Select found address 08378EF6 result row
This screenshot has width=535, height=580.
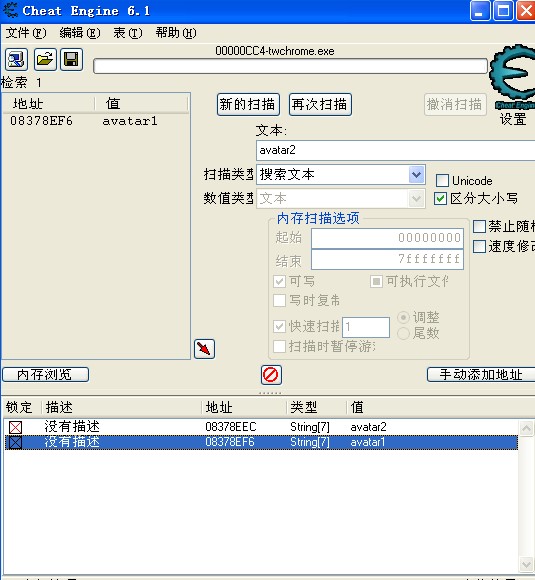(x=95, y=121)
